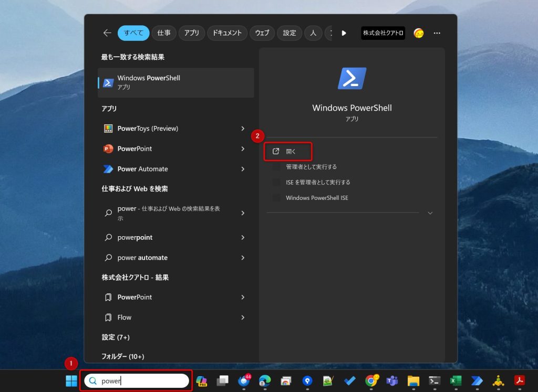Image resolution: width=538 pixels, height=392 pixels.
Task: Switch to the 設定 filter tab
Action: tap(289, 33)
